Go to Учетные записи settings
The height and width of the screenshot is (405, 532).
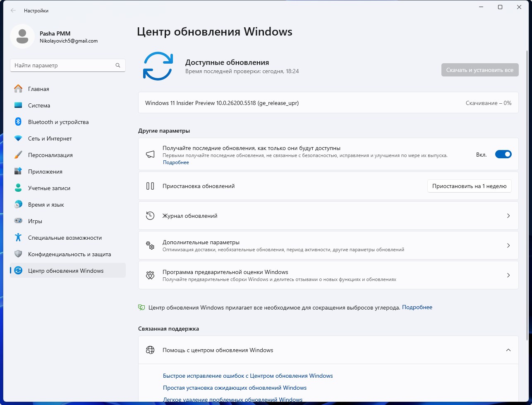68,188
